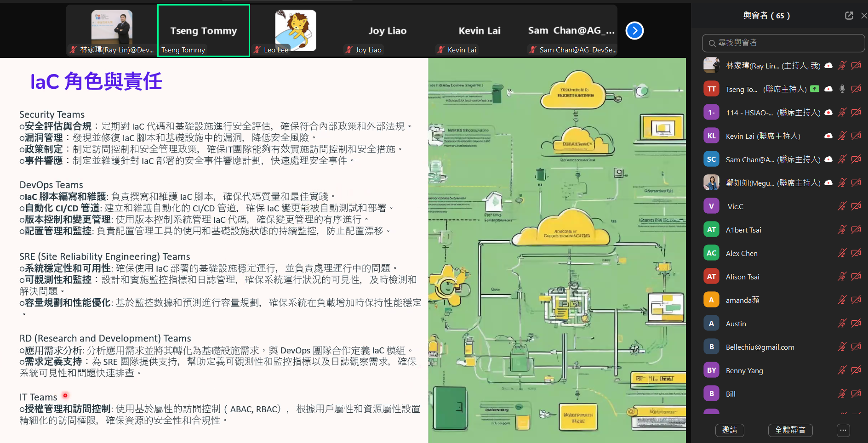
Task: Click the 尋找與會者 search participants field
Action: pos(783,43)
